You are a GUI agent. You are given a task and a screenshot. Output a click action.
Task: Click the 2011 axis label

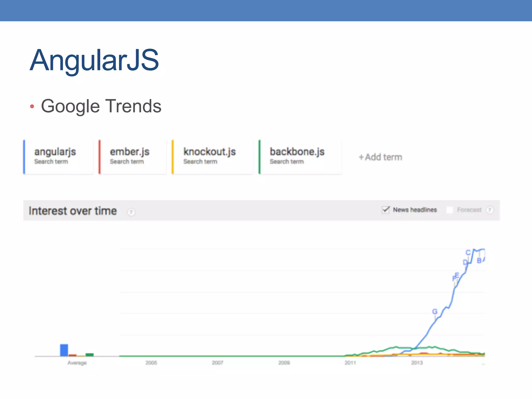coord(350,363)
